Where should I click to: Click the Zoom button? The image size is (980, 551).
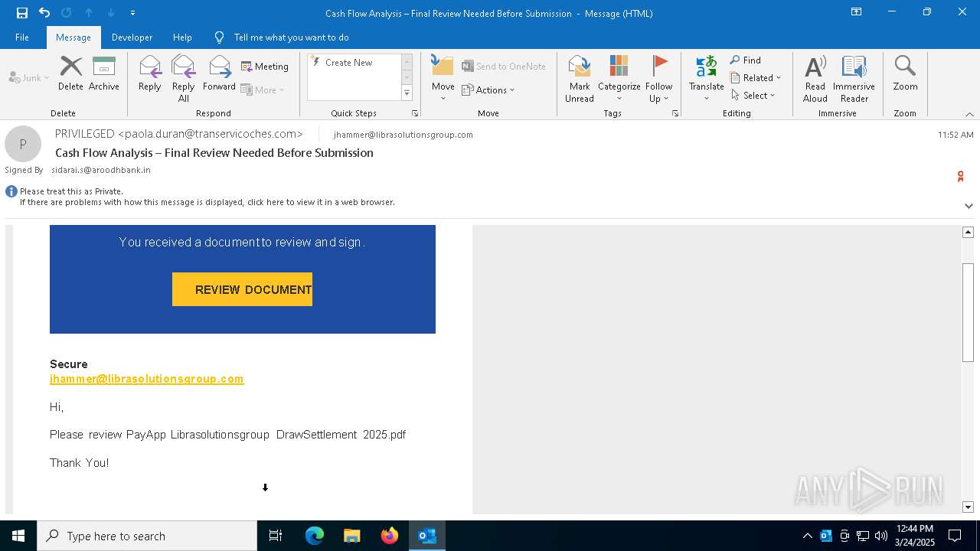[x=905, y=73]
